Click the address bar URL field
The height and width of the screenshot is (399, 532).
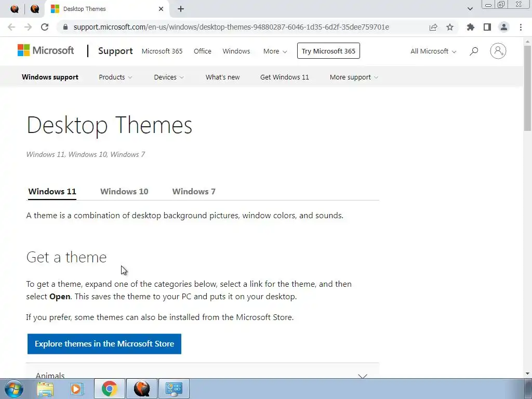point(231,27)
